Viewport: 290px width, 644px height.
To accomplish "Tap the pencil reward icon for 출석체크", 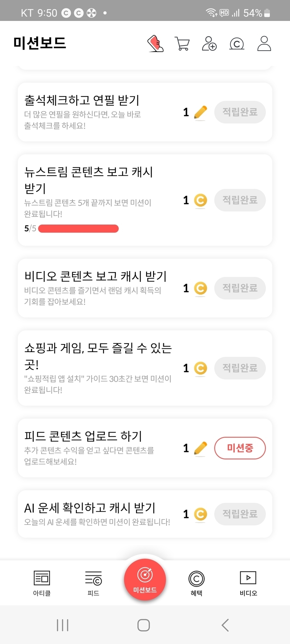I will (x=200, y=112).
